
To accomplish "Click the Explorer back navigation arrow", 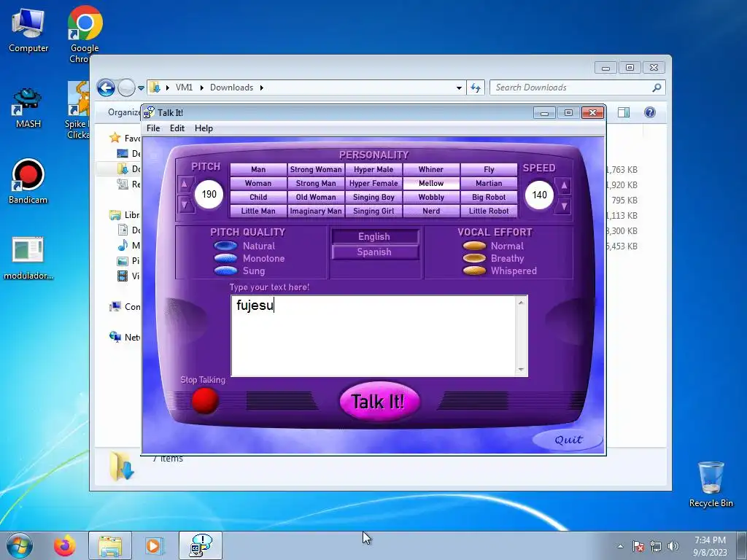I will coord(107,87).
